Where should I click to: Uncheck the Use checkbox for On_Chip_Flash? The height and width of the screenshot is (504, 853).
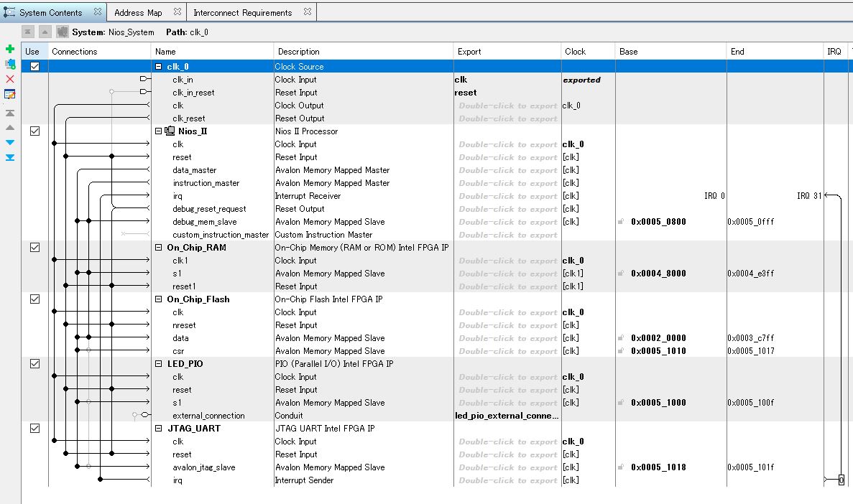pyautogui.click(x=34, y=299)
